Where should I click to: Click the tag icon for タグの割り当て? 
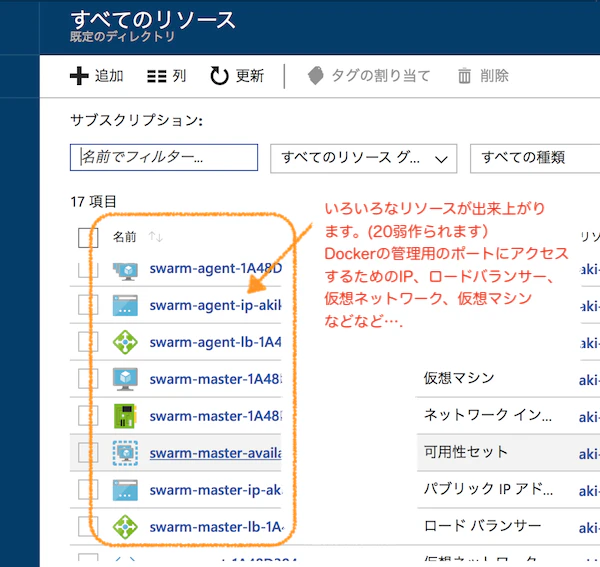click(316, 75)
